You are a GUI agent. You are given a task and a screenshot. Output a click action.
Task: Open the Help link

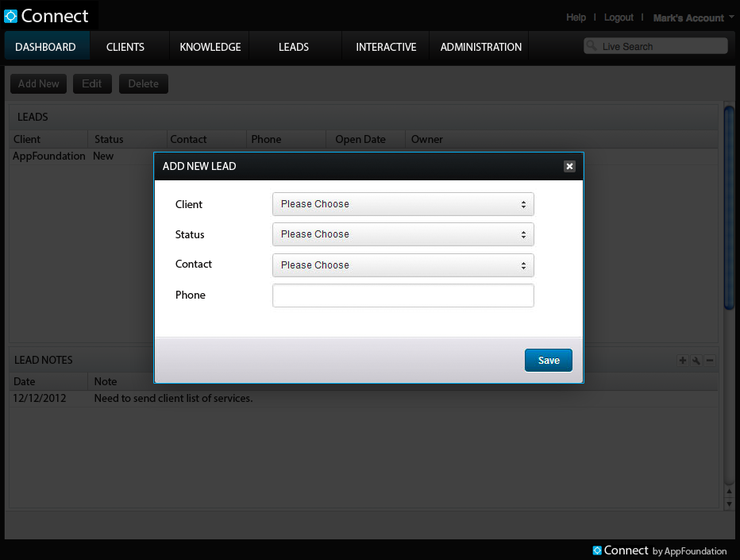(x=576, y=17)
